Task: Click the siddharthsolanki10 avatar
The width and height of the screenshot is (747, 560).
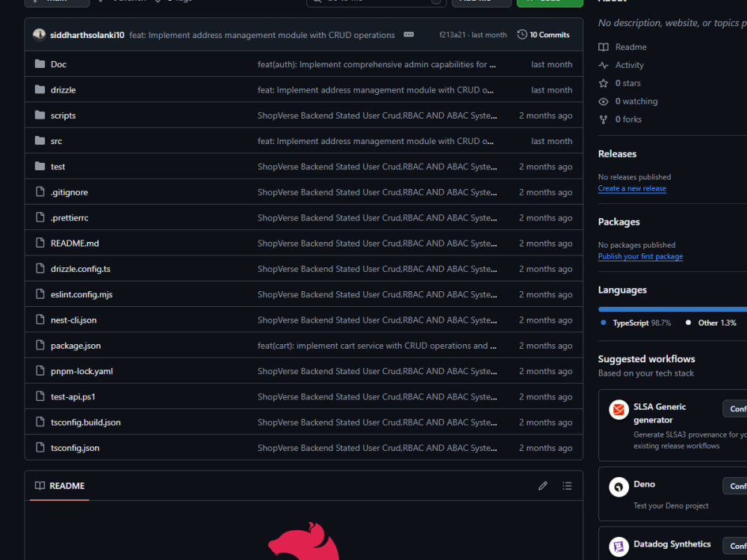Action: [39, 34]
